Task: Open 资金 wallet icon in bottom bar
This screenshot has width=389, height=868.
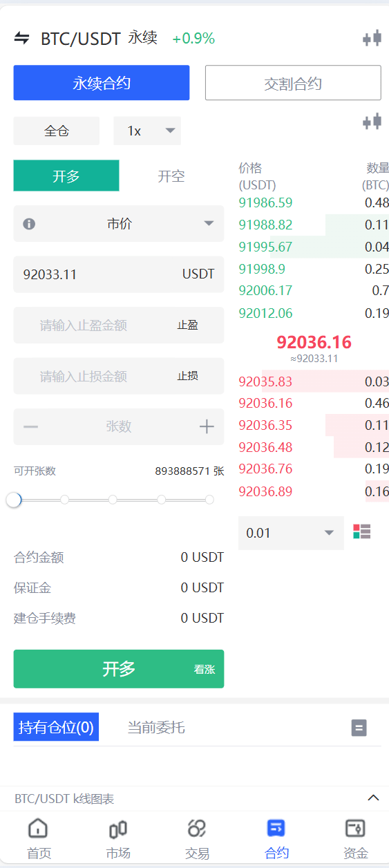Action: [x=355, y=828]
